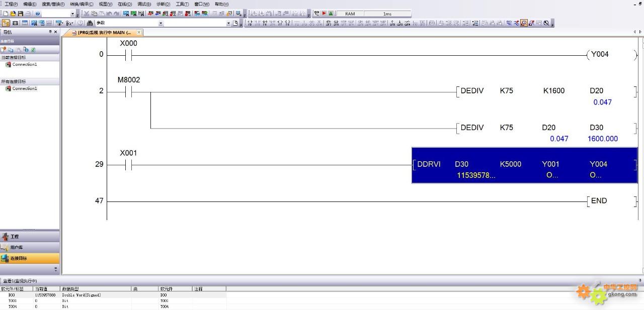Click the Open project folder icon
644x310 pixels.
pyautogui.click(x=13, y=14)
